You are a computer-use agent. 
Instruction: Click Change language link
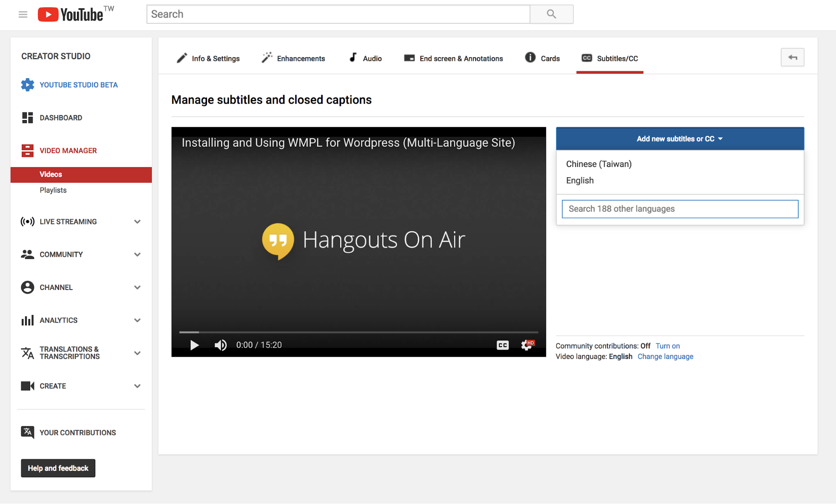665,356
